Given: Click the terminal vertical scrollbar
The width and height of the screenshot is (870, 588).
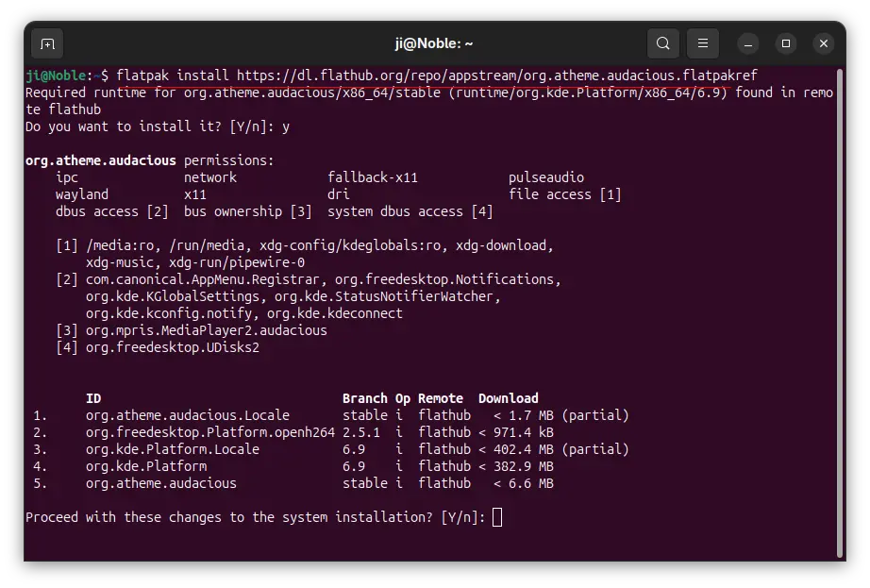Looking at the screenshot, I should (x=840, y=313).
